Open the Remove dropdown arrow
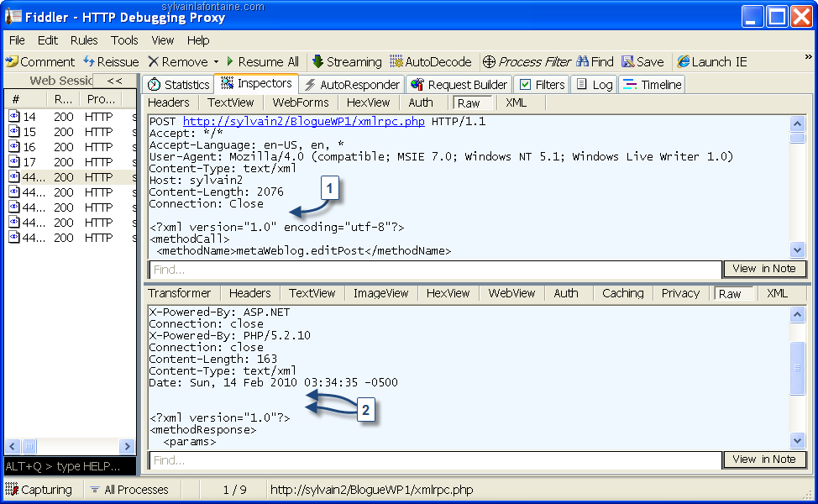The height and width of the screenshot is (504, 818). pyautogui.click(x=216, y=62)
